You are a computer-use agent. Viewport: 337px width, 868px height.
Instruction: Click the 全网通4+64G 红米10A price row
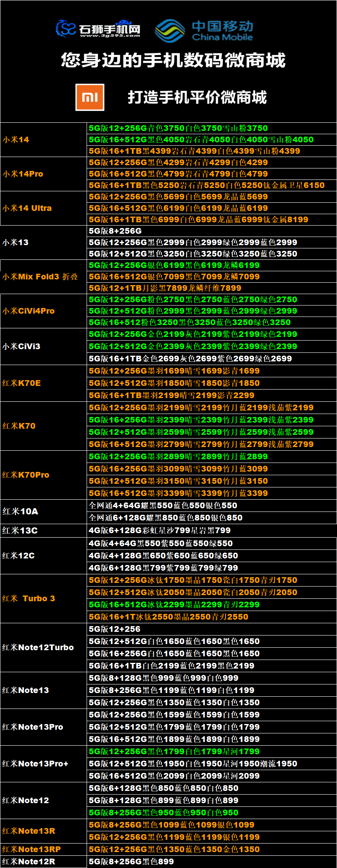(x=163, y=505)
